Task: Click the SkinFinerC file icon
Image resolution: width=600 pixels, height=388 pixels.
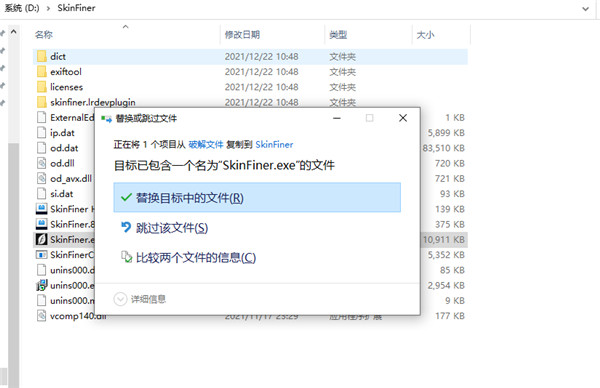Action: [x=41, y=254]
